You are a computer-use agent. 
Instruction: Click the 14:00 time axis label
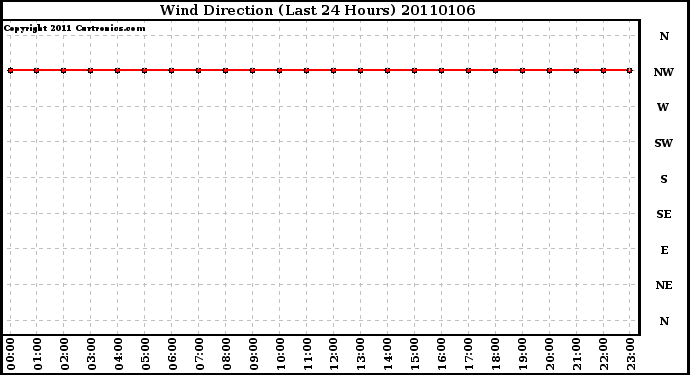(389, 354)
